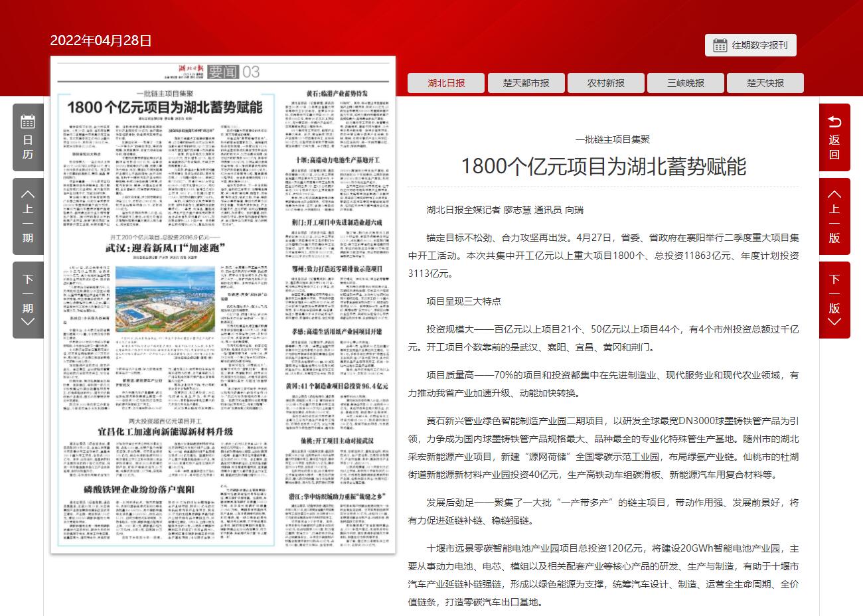Click the red 返回 back button
Screen dimensions: 863x616
(834, 137)
